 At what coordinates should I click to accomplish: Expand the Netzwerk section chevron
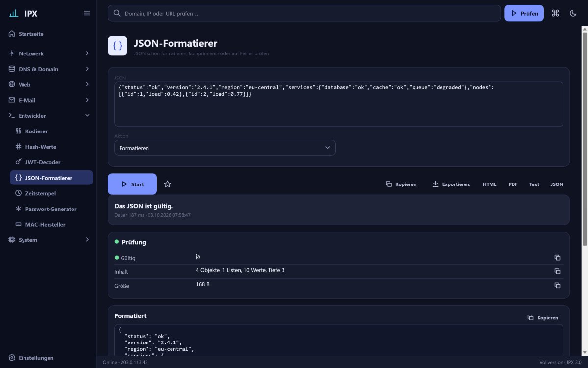87,53
